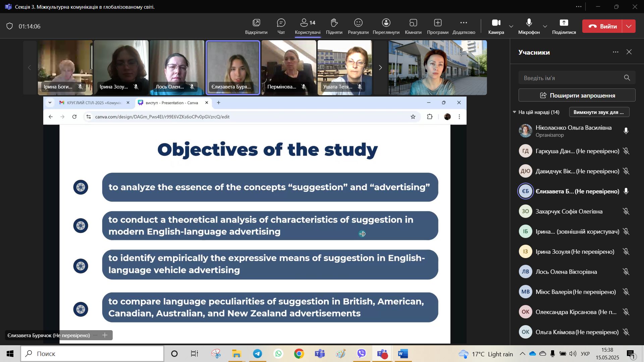Screen dimensions: 644x362
Task: Click the Share screen icon
Action: 564,23
